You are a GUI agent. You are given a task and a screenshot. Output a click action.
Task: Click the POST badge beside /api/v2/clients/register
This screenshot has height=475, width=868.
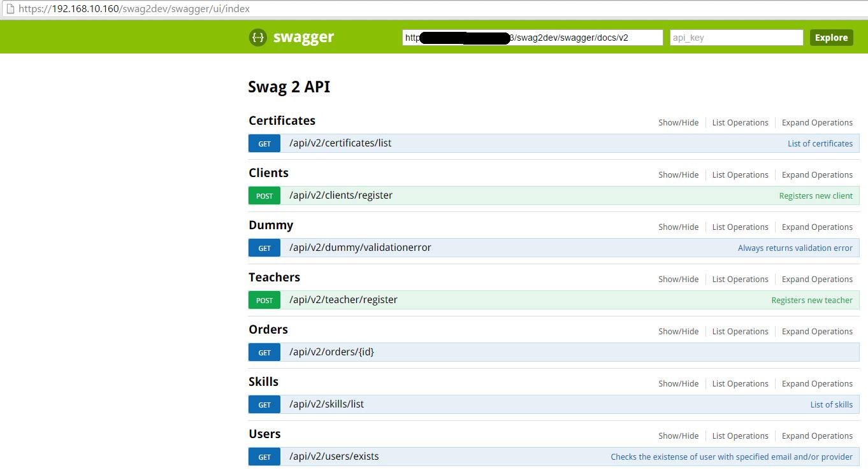click(264, 195)
